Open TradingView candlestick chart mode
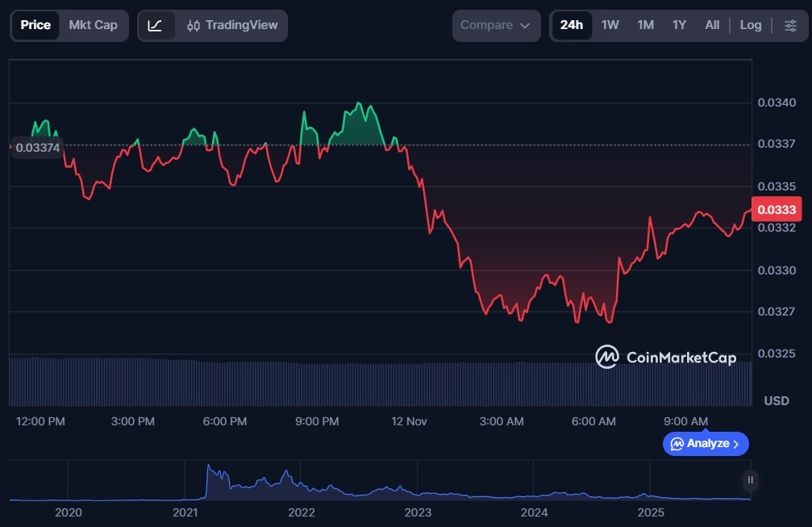The image size is (812, 527). (x=231, y=26)
